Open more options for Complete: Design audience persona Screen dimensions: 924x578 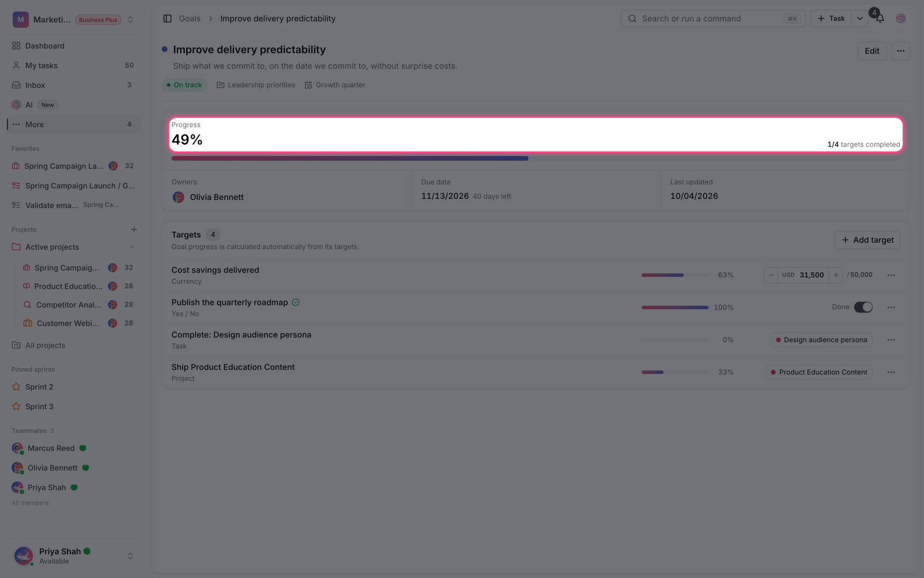point(891,340)
